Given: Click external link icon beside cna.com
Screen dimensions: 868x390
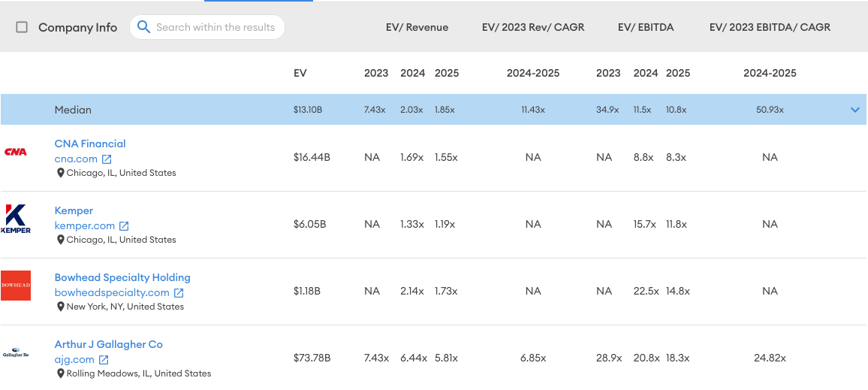Looking at the screenshot, I should click(107, 159).
